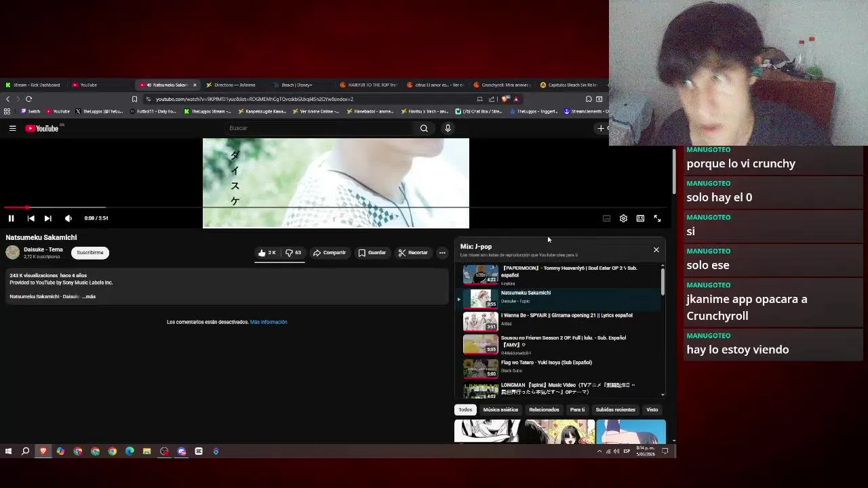Image resolution: width=868 pixels, height=488 pixels.
Task: Switch to the Directorio JkAnime tab
Action: click(x=234, y=85)
